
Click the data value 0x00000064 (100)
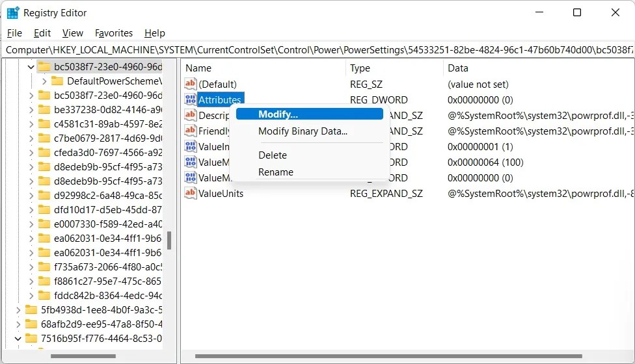tap(485, 162)
